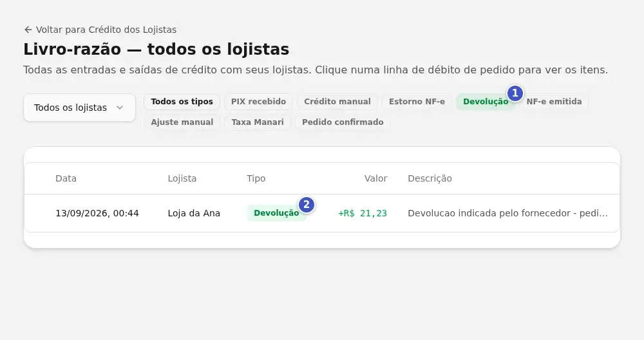Open the Todos os lojistas dropdown
This screenshot has height=340, width=644.
80,108
